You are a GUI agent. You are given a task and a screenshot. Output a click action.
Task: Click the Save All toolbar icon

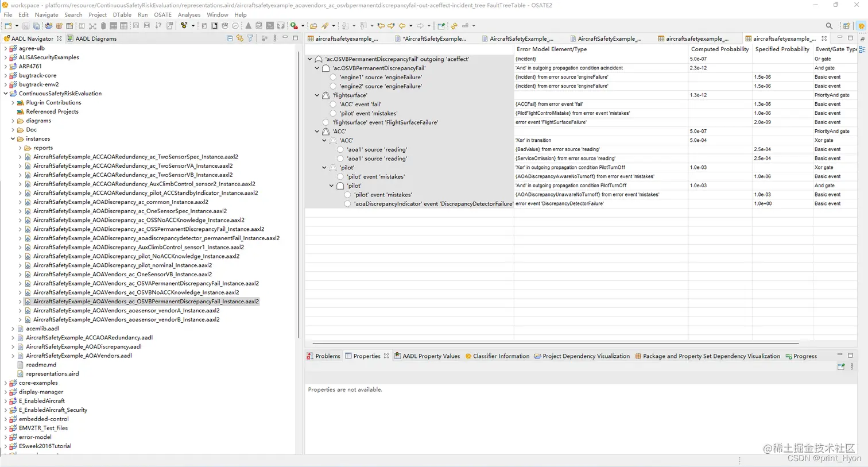36,26
